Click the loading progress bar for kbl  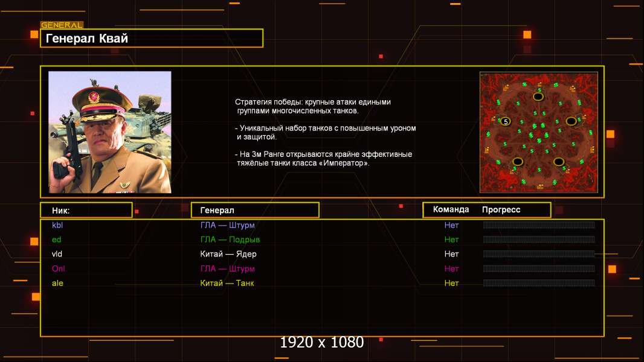[x=538, y=225]
